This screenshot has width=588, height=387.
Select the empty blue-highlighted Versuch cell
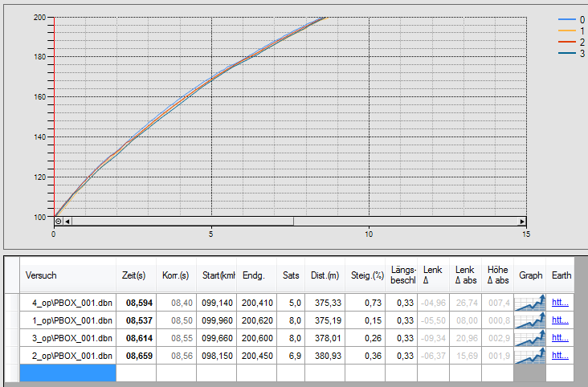coord(67,373)
